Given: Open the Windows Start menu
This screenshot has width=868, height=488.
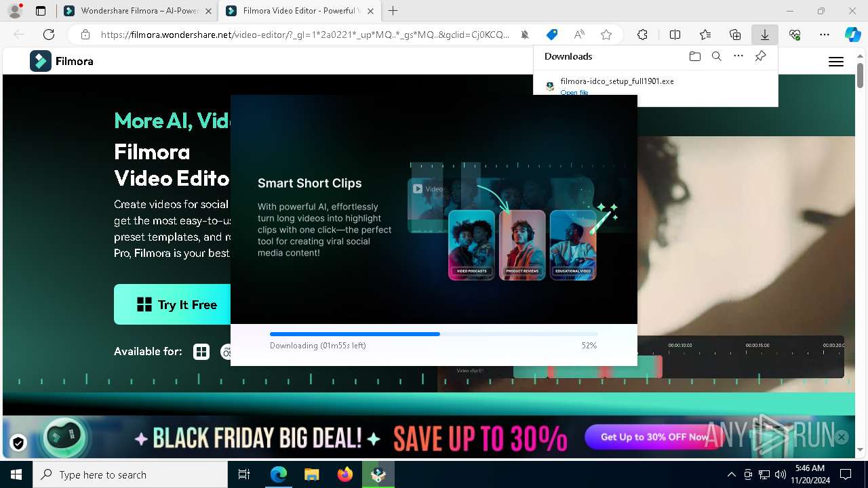Looking at the screenshot, I should (16, 474).
